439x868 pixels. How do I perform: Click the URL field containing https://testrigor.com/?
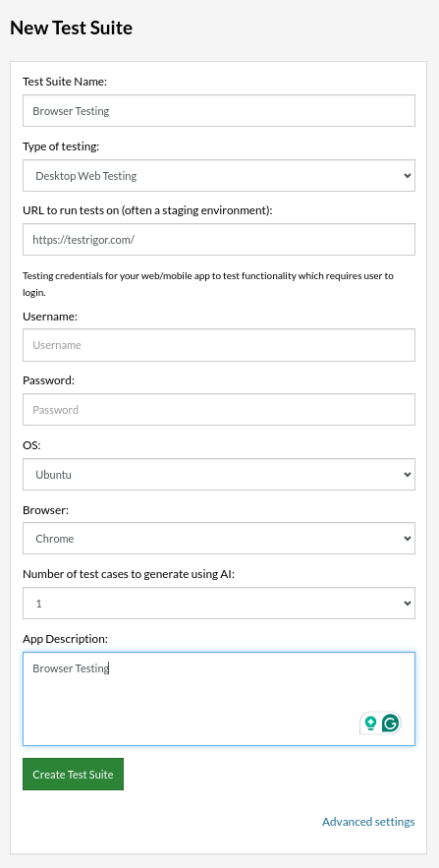219,240
